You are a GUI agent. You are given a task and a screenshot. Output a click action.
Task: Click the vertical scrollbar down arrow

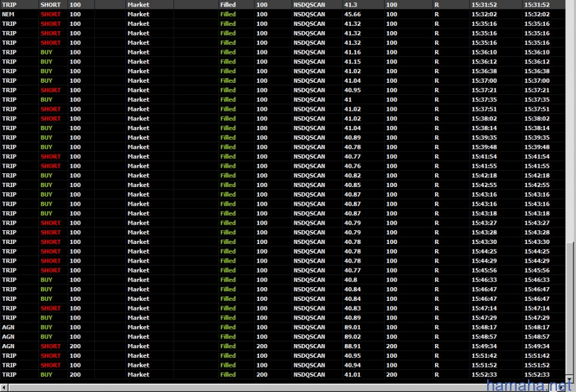point(569,379)
